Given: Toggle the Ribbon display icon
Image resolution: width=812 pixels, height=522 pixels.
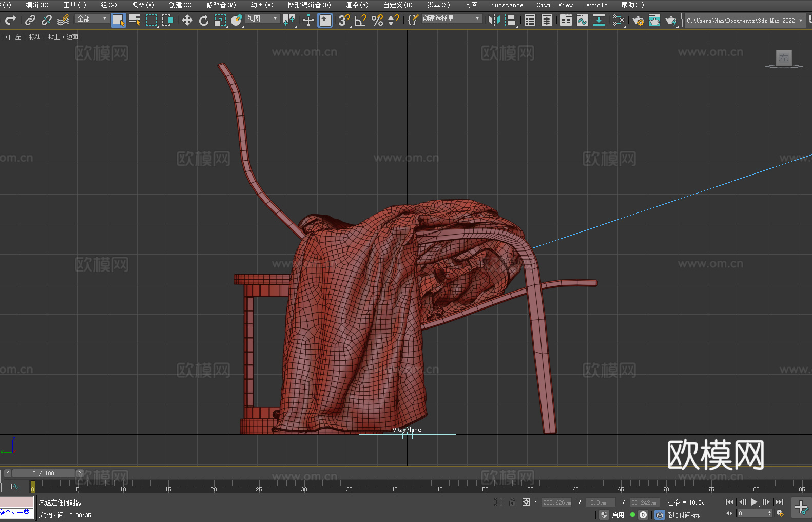Looking at the screenshot, I should pos(566,20).
